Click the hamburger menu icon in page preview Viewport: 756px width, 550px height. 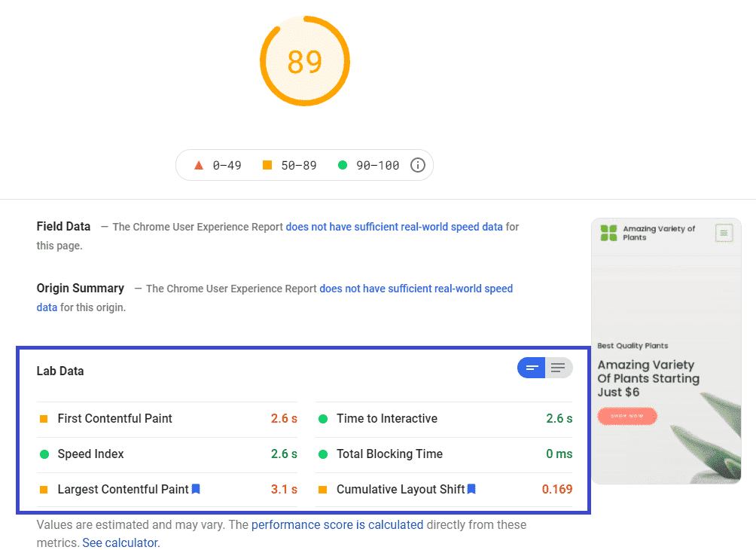(x=724, y=233)
